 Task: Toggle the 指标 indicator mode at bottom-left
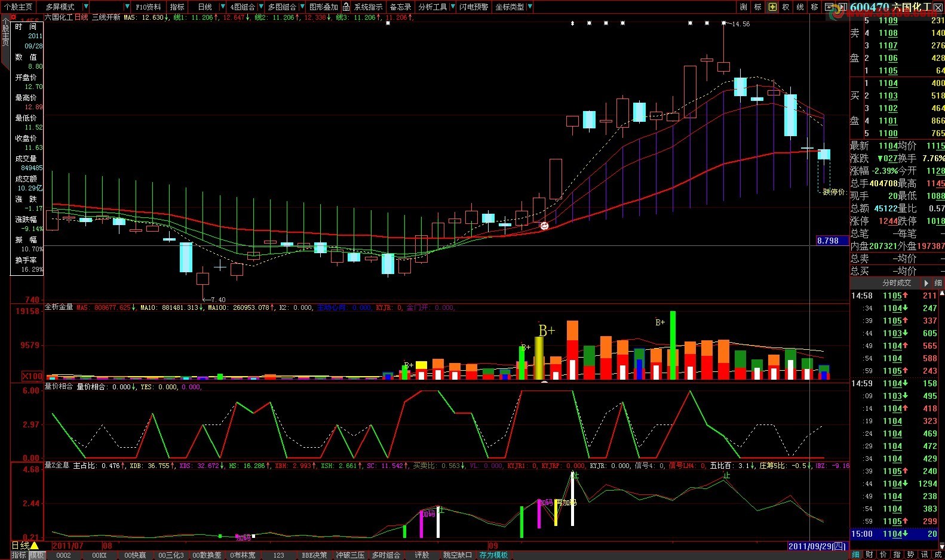tap(19, 555)
